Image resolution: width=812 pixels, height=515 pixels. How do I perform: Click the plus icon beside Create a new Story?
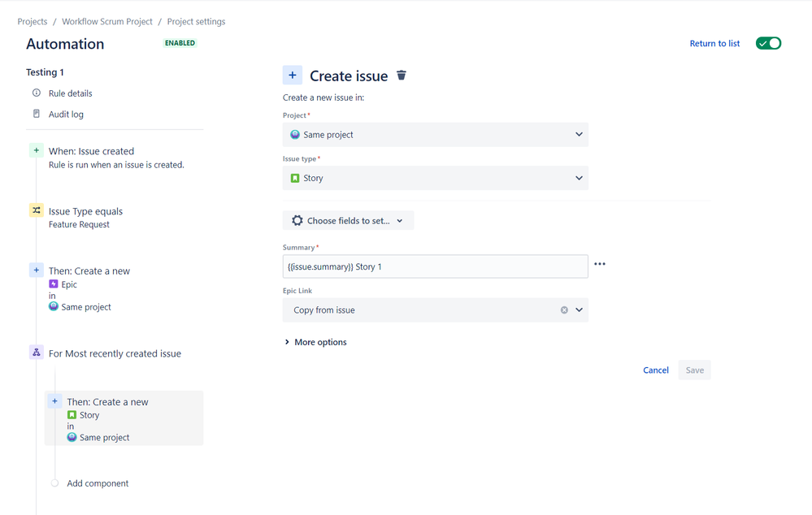point(55,401)
